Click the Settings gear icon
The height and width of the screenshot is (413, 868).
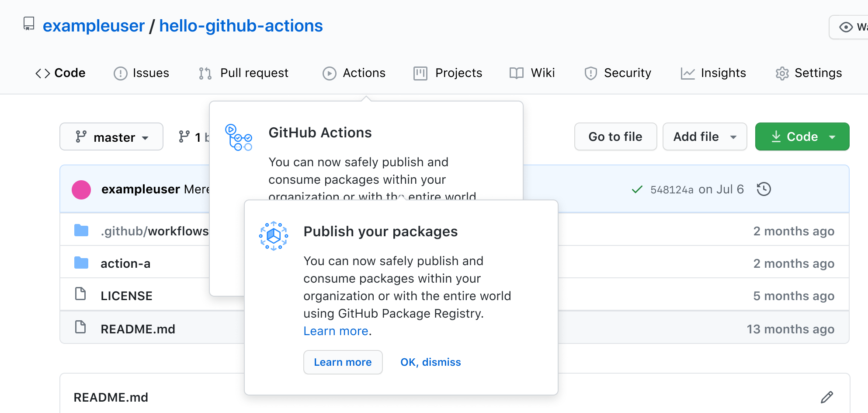coord(782,73)
